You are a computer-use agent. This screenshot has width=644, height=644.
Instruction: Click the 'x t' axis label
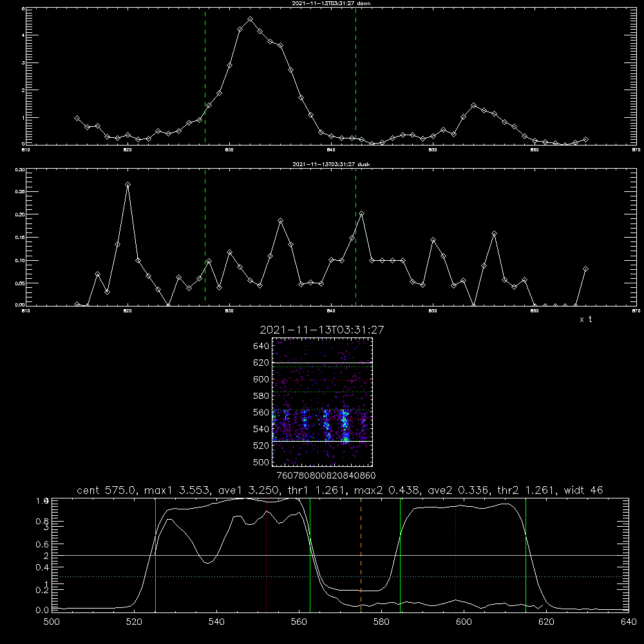tap(585, 319)
